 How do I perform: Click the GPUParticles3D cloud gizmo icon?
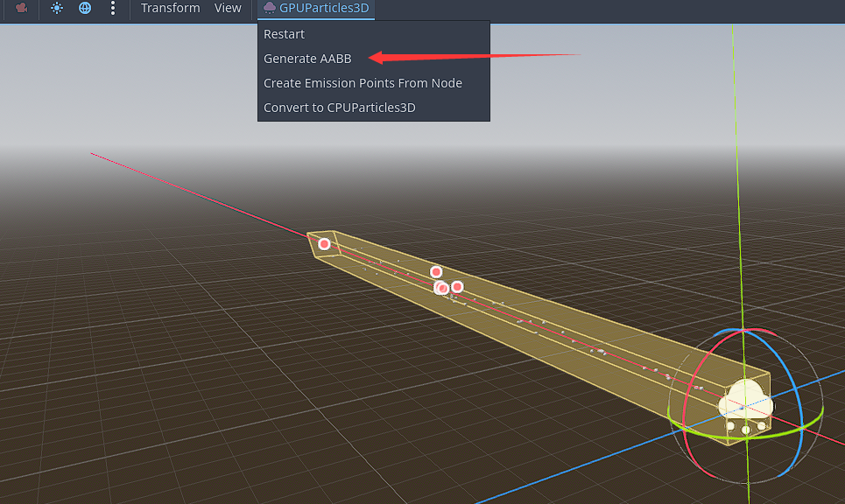click(746, 407)
